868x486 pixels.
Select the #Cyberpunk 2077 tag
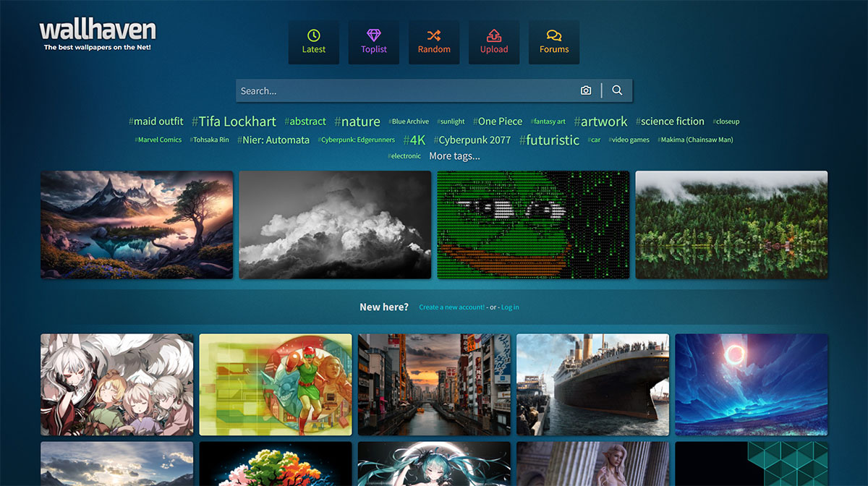[x=472, y=140]
